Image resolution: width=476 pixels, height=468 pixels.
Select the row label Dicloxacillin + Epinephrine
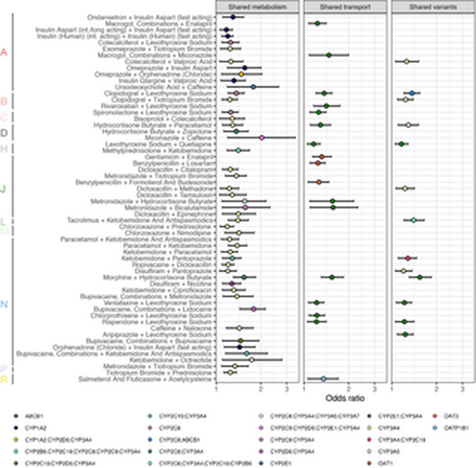click(x=173, y=215)
